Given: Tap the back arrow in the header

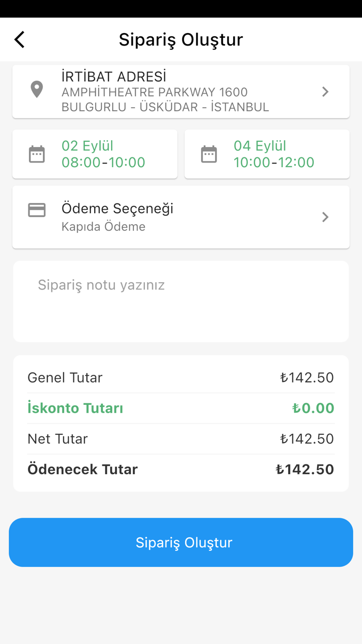Looking at the screenshot, I should pos(20,39).
